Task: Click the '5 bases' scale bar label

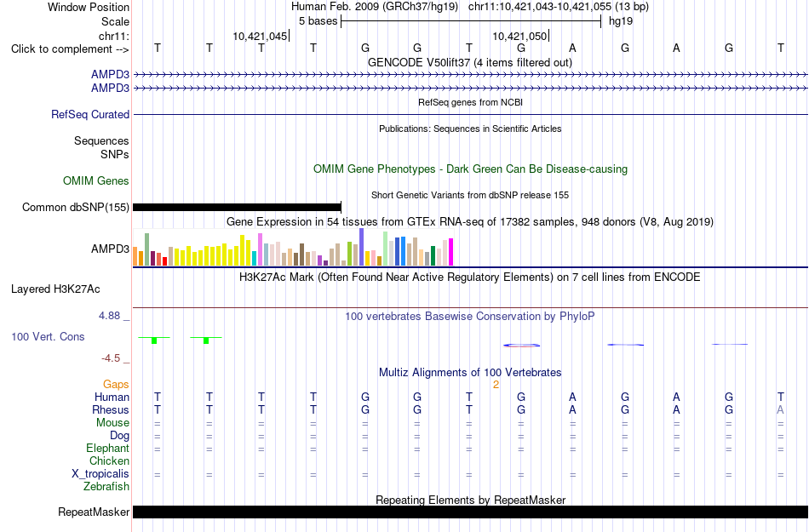Action: [318, 21]
